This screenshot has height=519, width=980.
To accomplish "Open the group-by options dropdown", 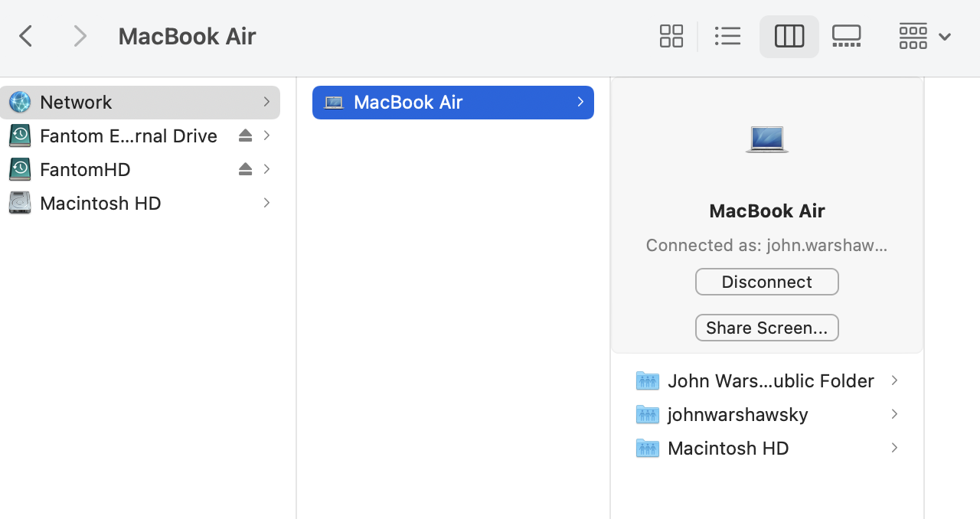I will (925, 36).
